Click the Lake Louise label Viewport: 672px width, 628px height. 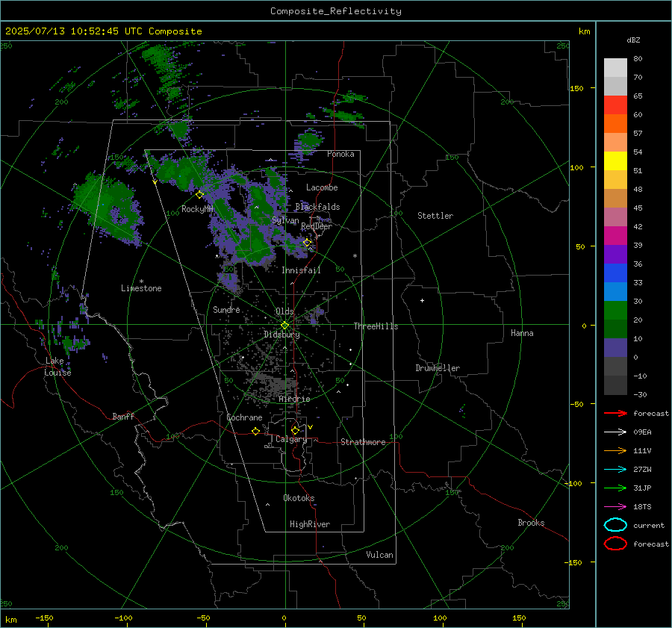pyautogui.click(x=57, y=367)
